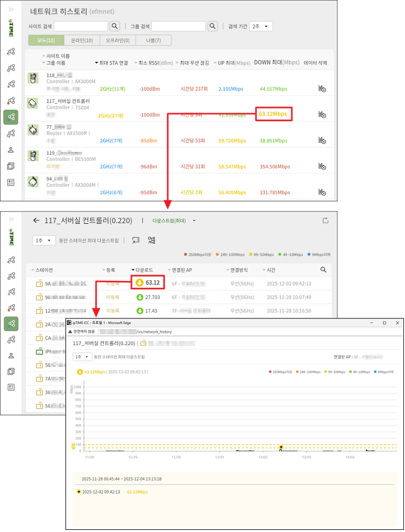Click the 안전하지 않음 security warning in the Edge popup
This screenshot has width=405, height=532.
82,332
